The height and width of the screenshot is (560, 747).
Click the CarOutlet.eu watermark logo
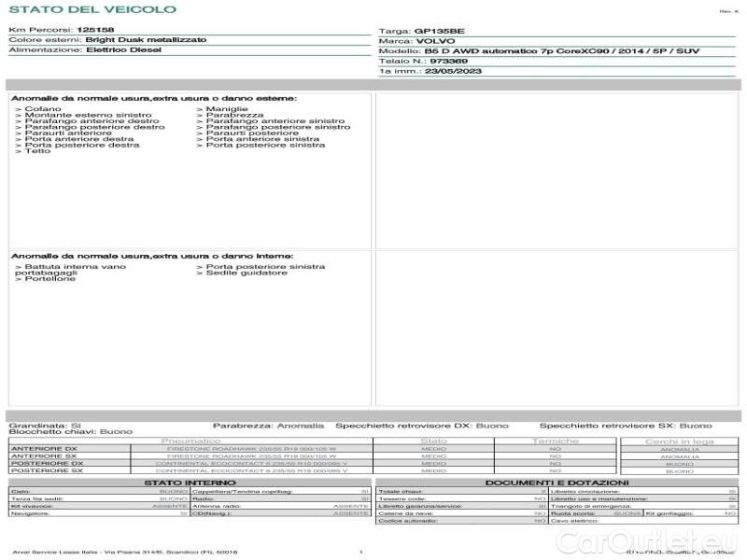pyautogui.click(x=646, y=541)
